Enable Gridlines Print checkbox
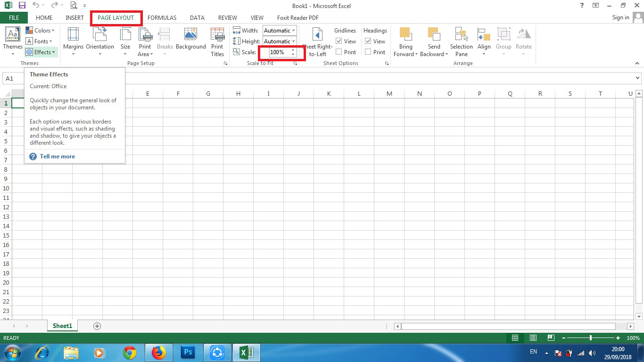 coord(339,52)
